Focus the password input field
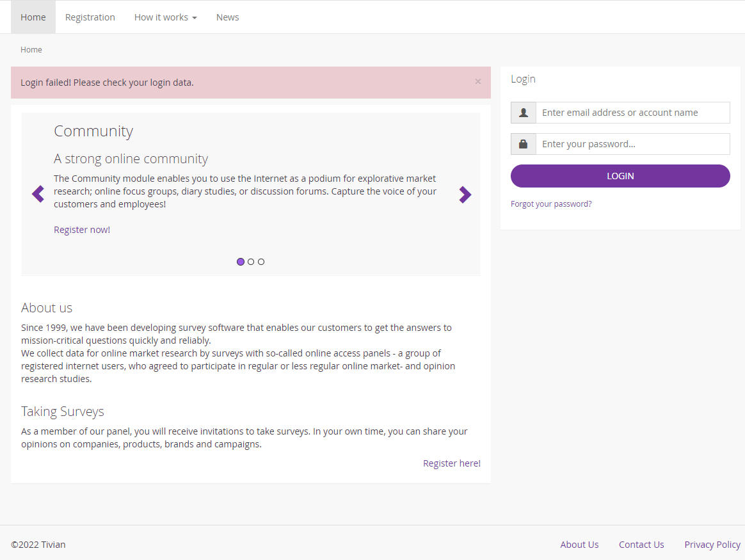The height and width of the screenshot is (560, 745). [x=633, y=144]
